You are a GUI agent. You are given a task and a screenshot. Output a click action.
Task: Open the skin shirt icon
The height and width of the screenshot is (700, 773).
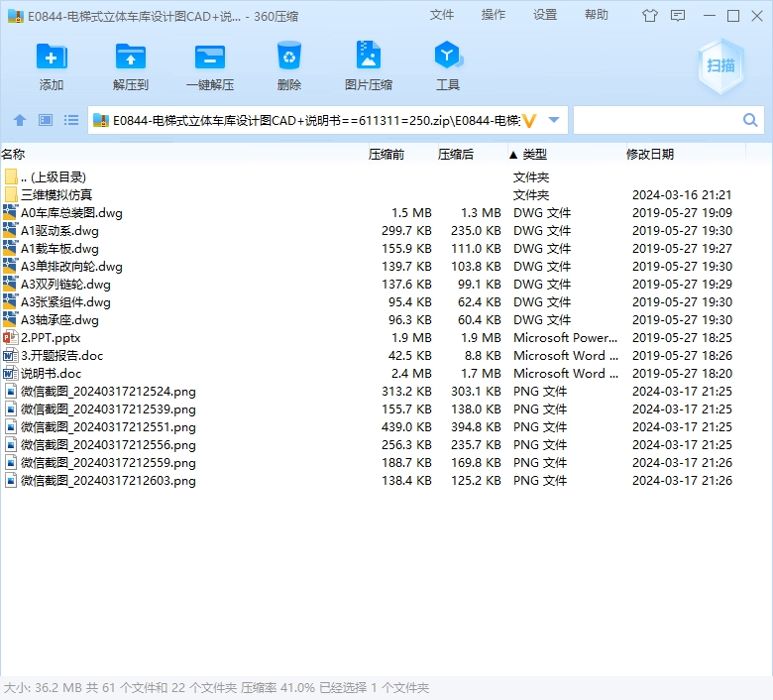pos(650,16)
